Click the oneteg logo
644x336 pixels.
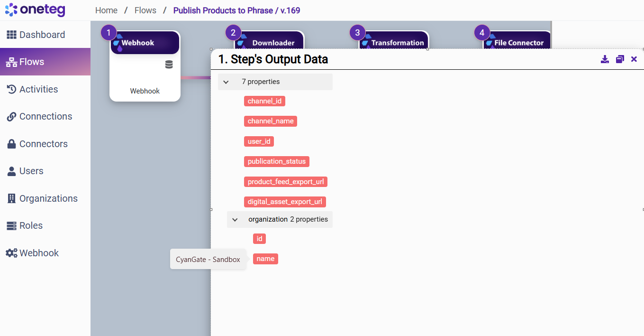(x=35, y=10)
